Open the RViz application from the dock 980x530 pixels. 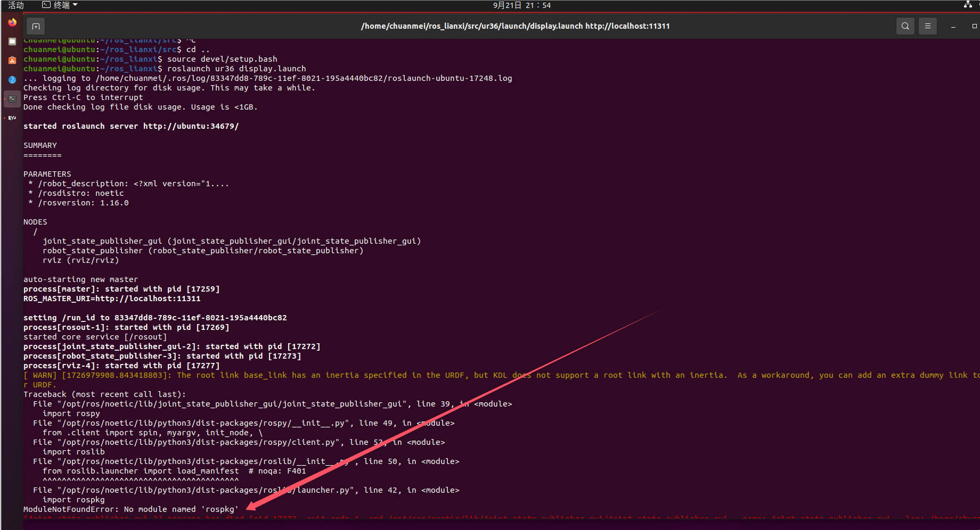12,118
